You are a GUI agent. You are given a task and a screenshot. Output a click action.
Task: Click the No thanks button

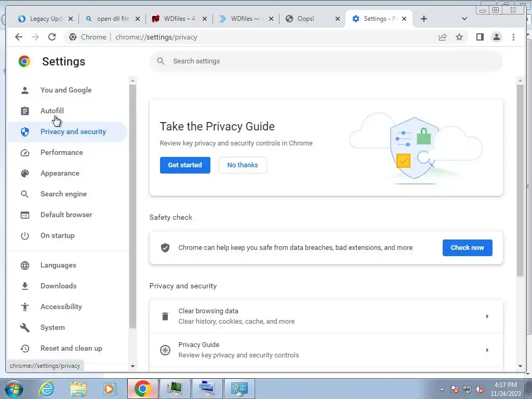(243, 165)
